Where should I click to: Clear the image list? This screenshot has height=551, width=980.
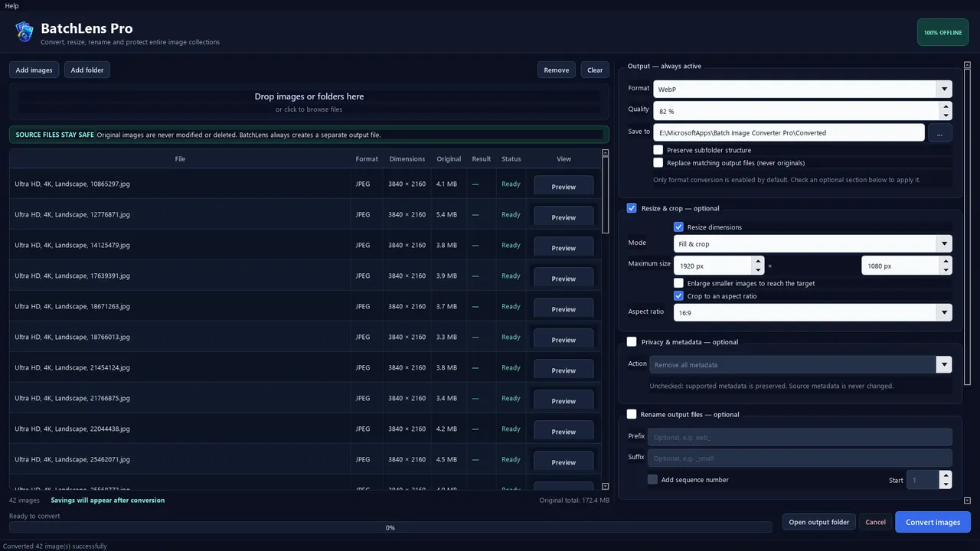pos(595,70)
